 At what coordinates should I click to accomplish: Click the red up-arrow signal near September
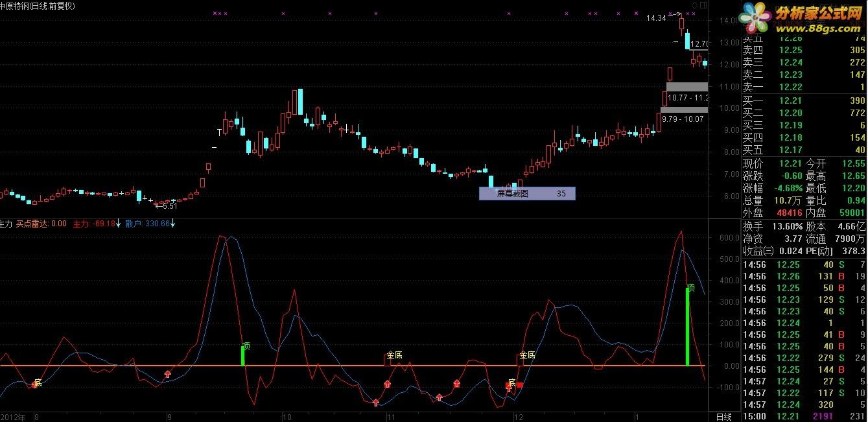(x=168, y=373)
